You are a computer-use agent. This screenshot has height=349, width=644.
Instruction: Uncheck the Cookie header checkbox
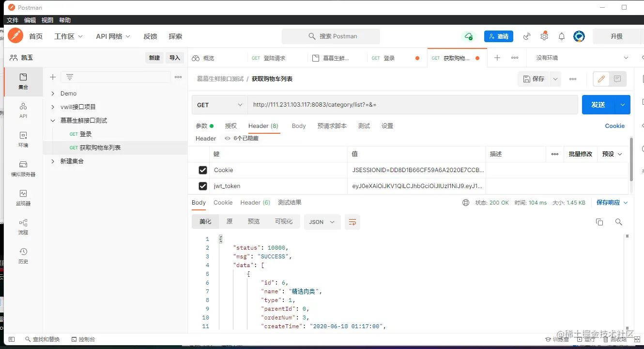[203, 170]
